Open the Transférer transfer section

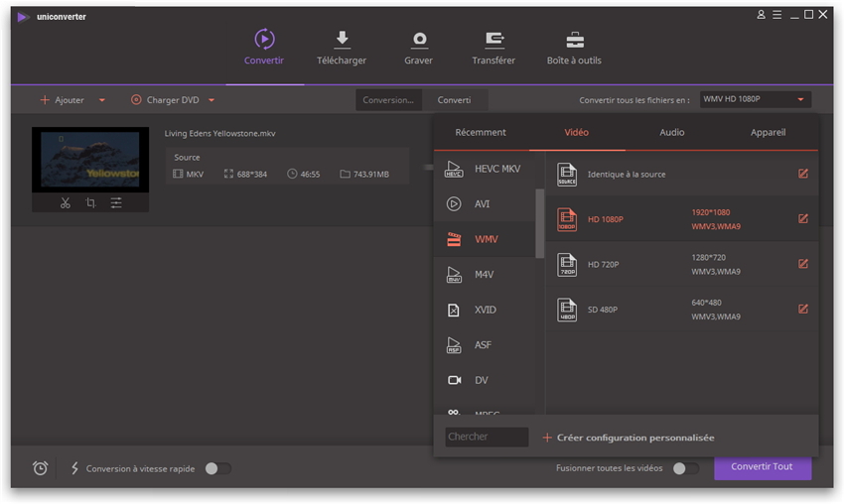coord(493,48)
